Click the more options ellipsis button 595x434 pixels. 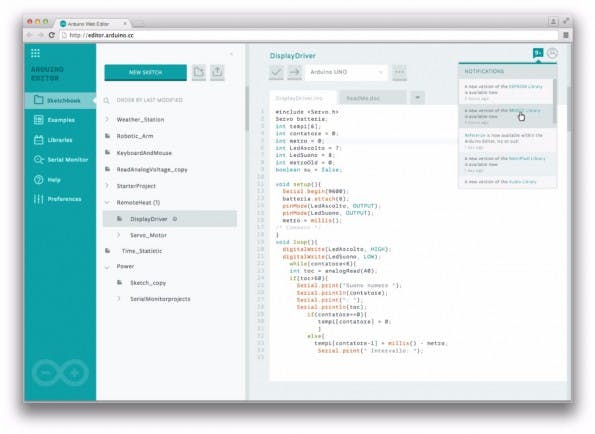coord(399,72)
